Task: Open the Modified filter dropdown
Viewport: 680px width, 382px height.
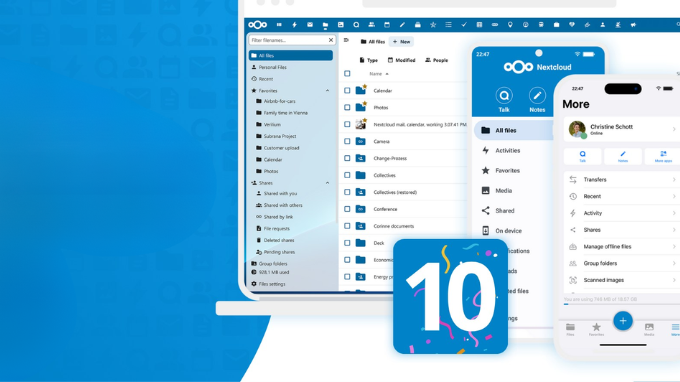Action: pos(401,60)
